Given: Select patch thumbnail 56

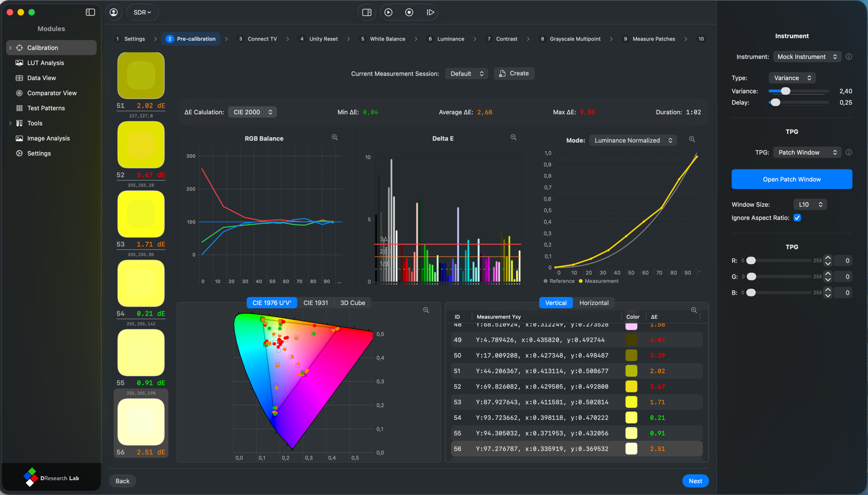Looking at the screenshot, I should point(141,422).
